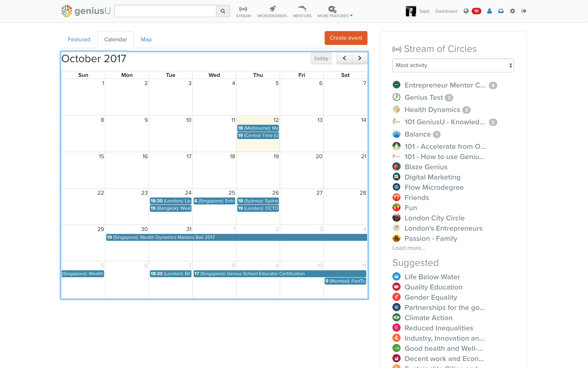Click the Flow Microdegree circle icon
This screenshot has width=588, height=368.
396,187
